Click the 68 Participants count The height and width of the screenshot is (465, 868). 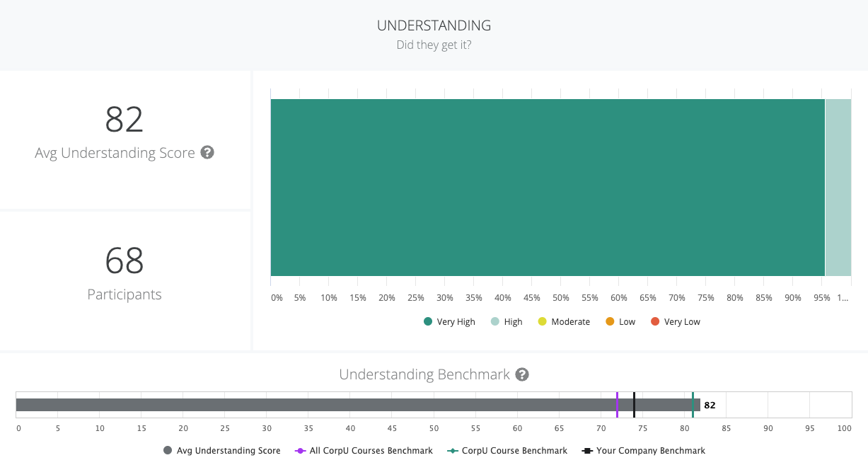coord(125,260)
